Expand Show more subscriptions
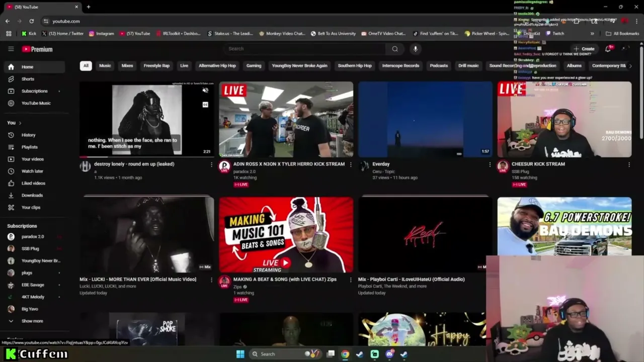 click(x=34, y=321)
